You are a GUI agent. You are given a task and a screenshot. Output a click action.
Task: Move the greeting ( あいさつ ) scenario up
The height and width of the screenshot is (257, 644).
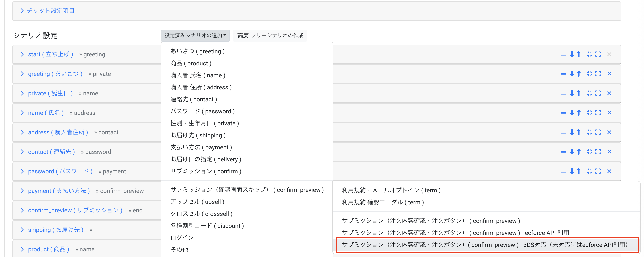[578, 74]
